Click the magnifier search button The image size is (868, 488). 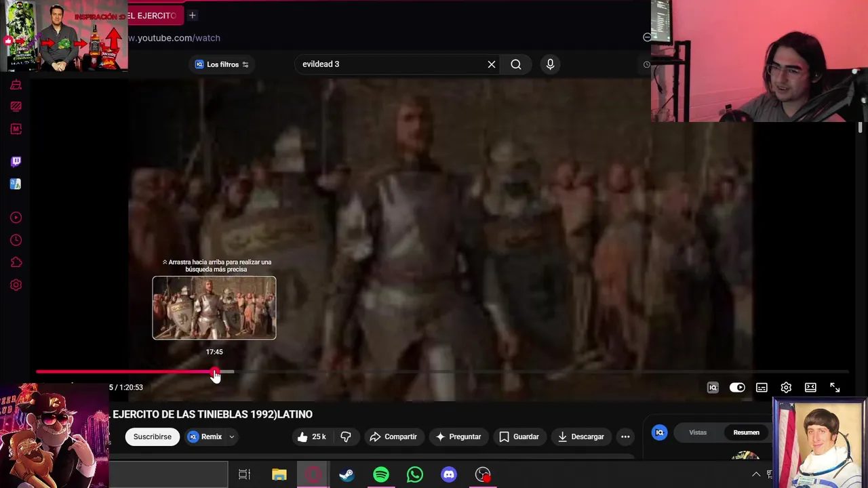tap(516, 64)
